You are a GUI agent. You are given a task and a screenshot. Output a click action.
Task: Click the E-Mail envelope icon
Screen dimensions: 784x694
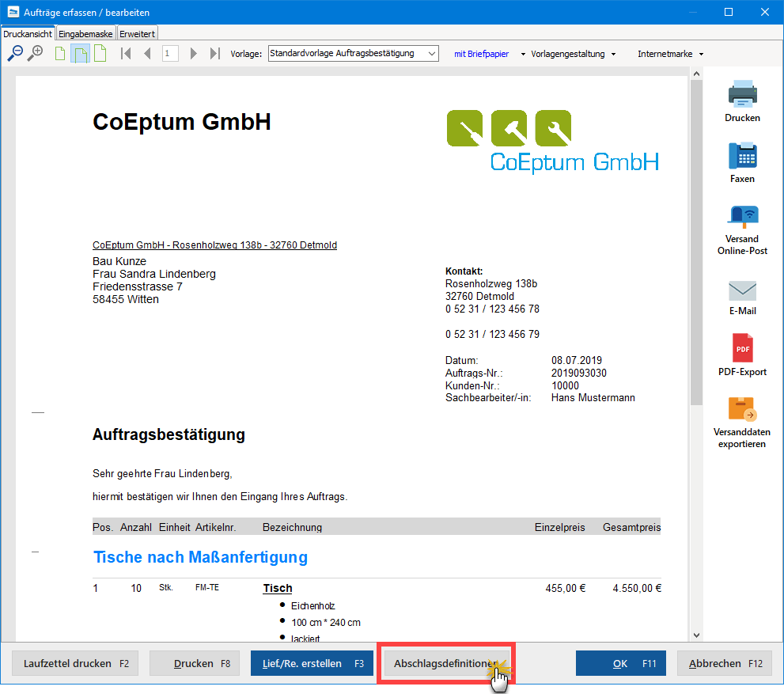(x=742, y=290)
